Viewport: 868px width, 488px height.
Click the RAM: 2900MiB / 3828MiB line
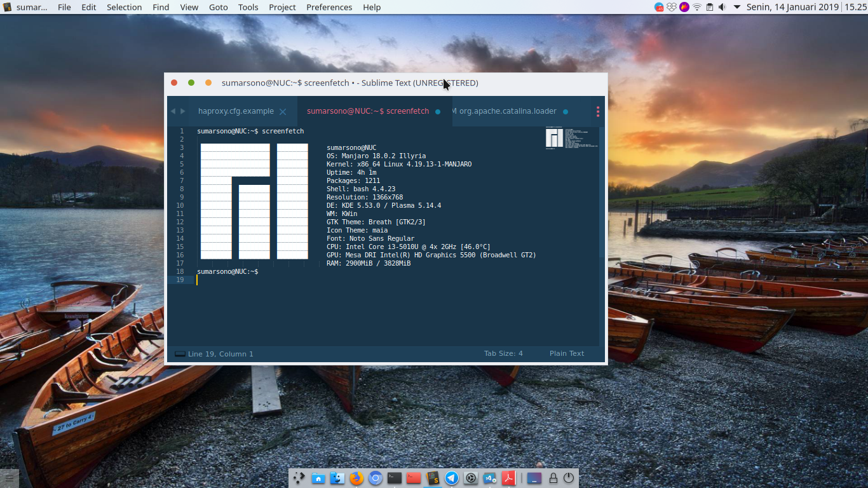(x=369, y=264)
